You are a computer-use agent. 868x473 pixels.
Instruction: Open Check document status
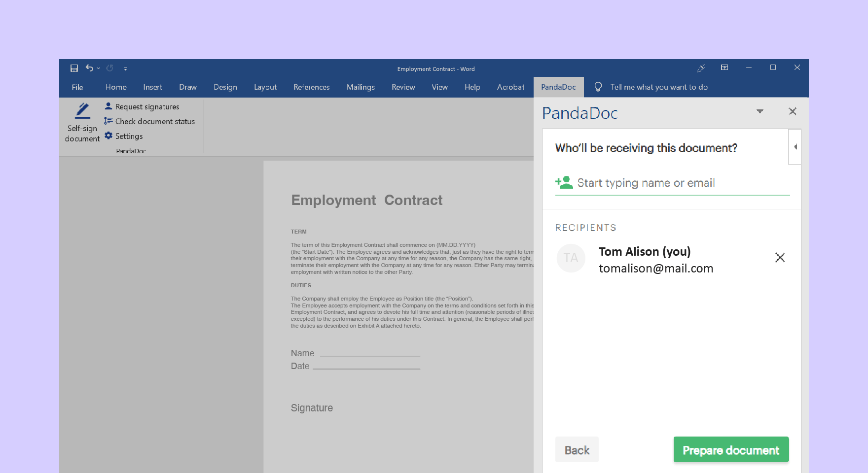108,121
